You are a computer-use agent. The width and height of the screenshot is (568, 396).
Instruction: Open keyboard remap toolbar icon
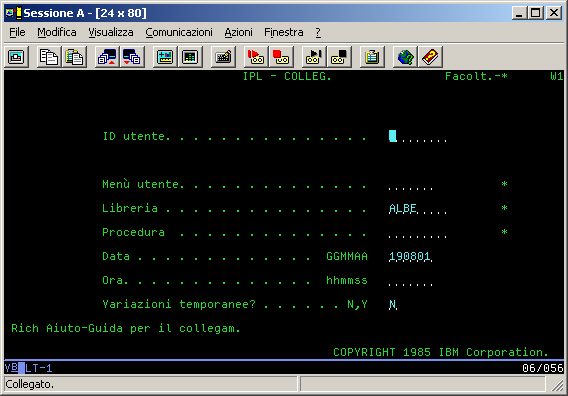(x=223, y=57)
